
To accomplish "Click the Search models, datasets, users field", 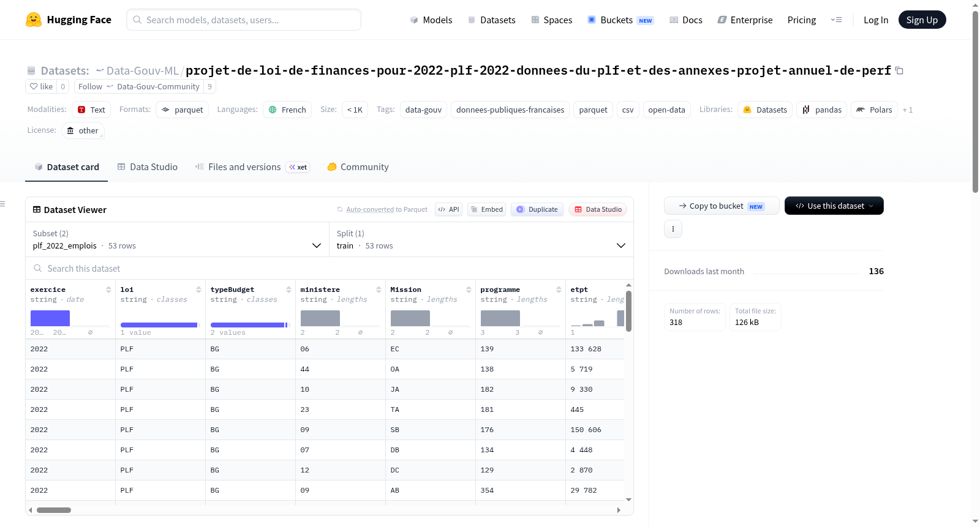I will pyautogui.click(x=244, y=20).
